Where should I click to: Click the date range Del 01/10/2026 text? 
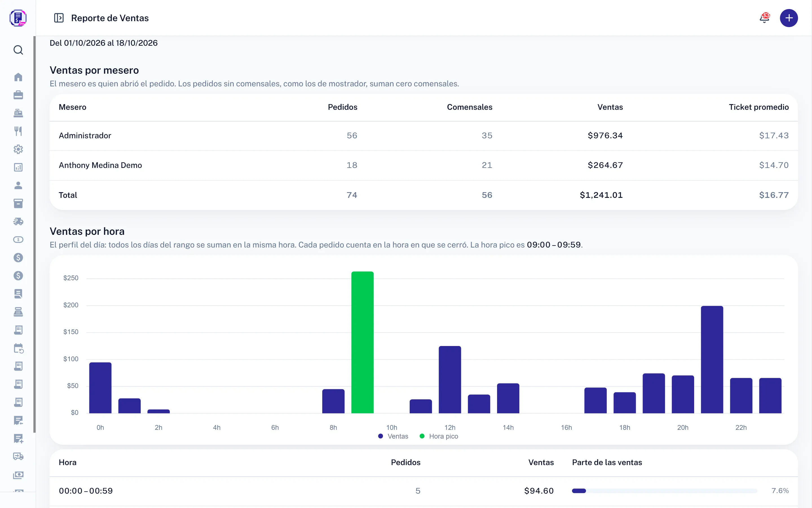[104, 43]
